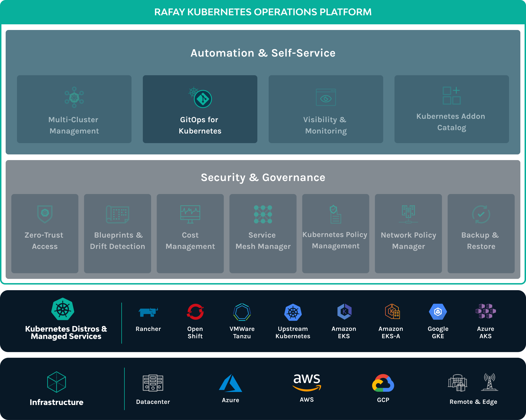Click the Azure triangle logo
Screen dimensions: 526x420
pos(230,383)
